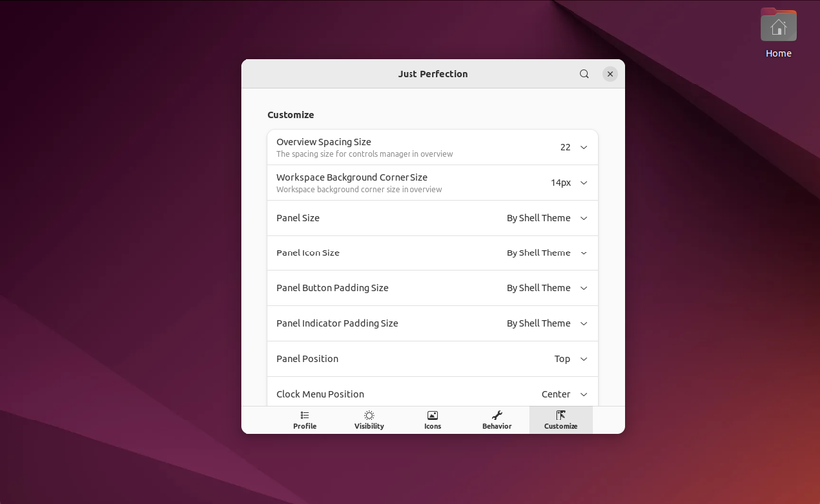Open the search in Just Perfection

coord(584,74)
